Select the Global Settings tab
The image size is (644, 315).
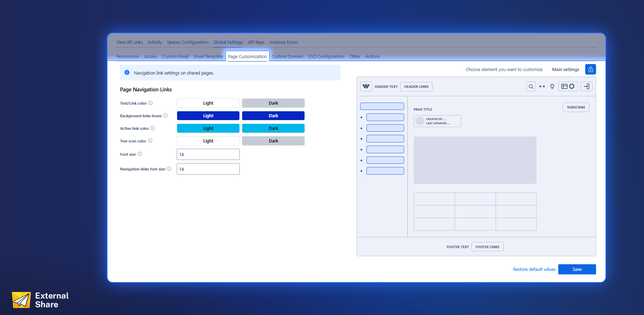point(228,42)
